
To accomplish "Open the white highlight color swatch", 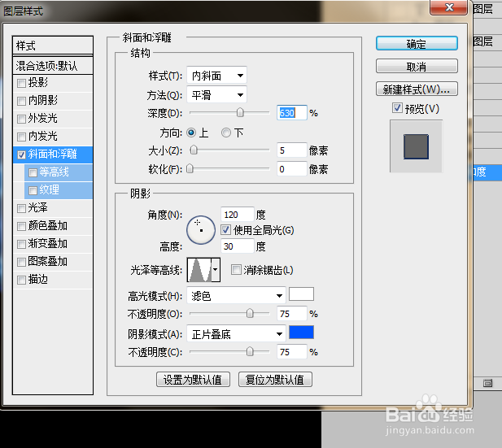I will pos(301,294).
